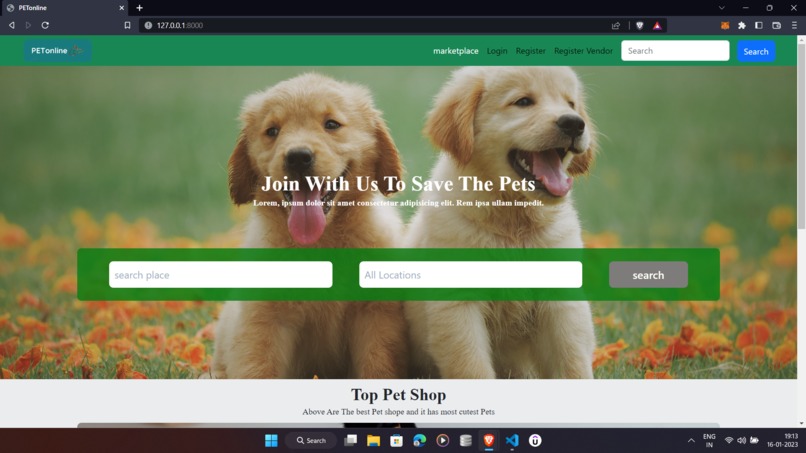This screenshot has height=453, width=806.
Task: Click the ENG IN language indicator
Action: point(709,441)
